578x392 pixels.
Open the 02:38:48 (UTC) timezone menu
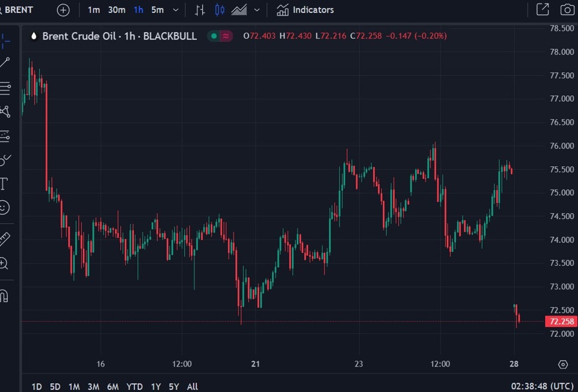[x=542, y=386]
